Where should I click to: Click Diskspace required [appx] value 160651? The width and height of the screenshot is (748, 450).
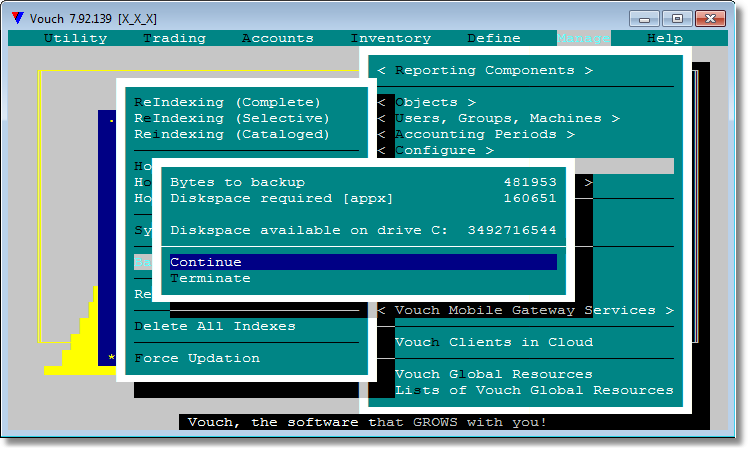click(x=530, y=198)
